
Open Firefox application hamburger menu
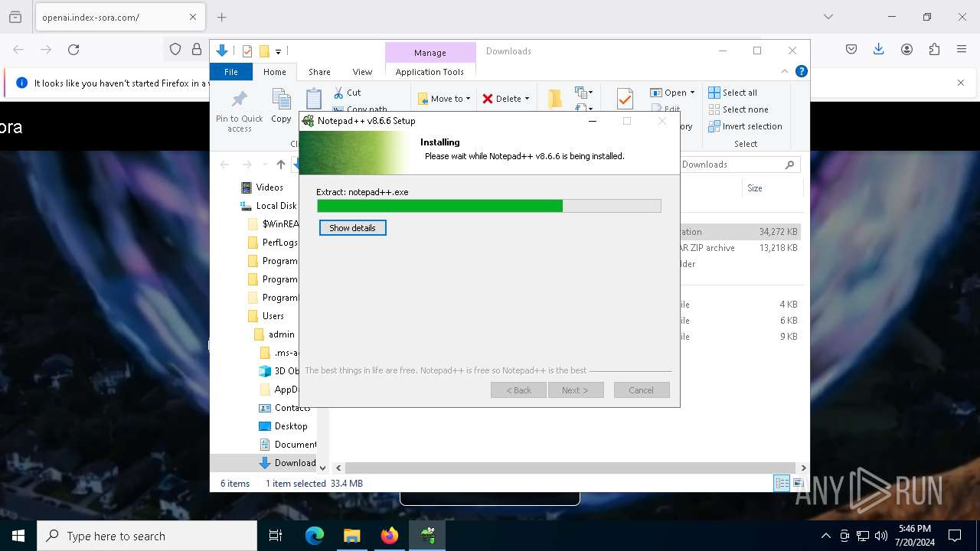pos(962,50)
